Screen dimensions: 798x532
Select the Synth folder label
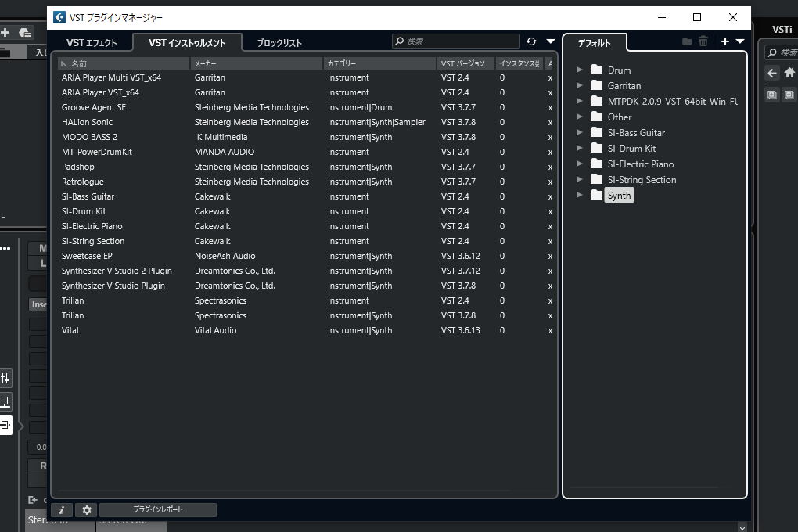(x=619, y=196)
